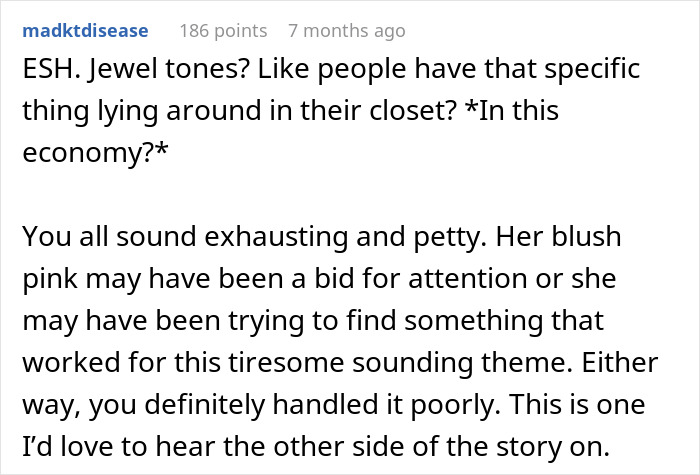Click the ESH verdict word
700x475 pixels.
[48, 74]
